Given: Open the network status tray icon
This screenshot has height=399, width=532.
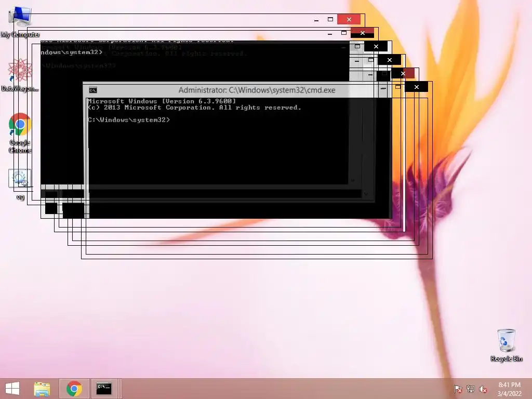Looking at the screenshot, I should coord(471,389).
